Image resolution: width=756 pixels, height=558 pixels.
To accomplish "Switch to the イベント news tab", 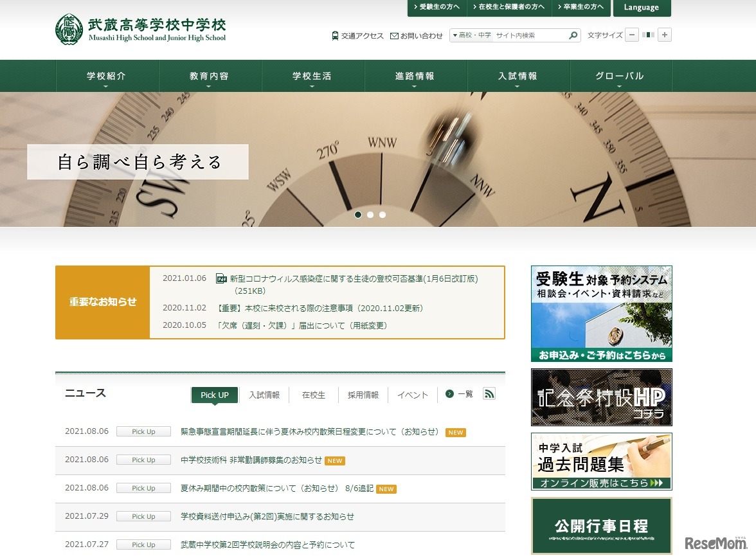I will pos(412,395).
